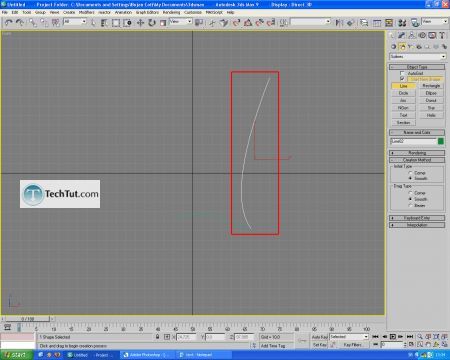The image size is (450, 360).
Task: Click the Undo arrow icon
Action: click(x=8, y=22)
